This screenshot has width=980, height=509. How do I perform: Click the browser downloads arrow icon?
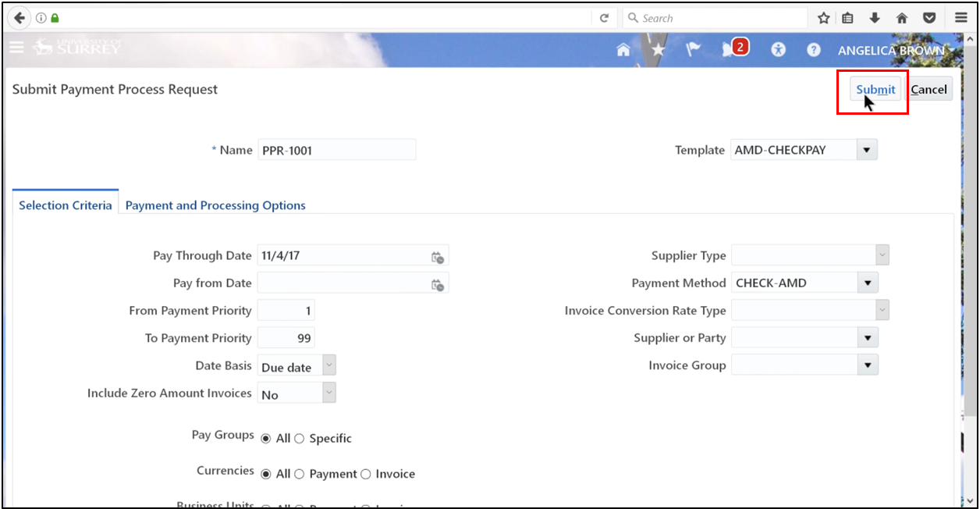click(x=875, y=17)
